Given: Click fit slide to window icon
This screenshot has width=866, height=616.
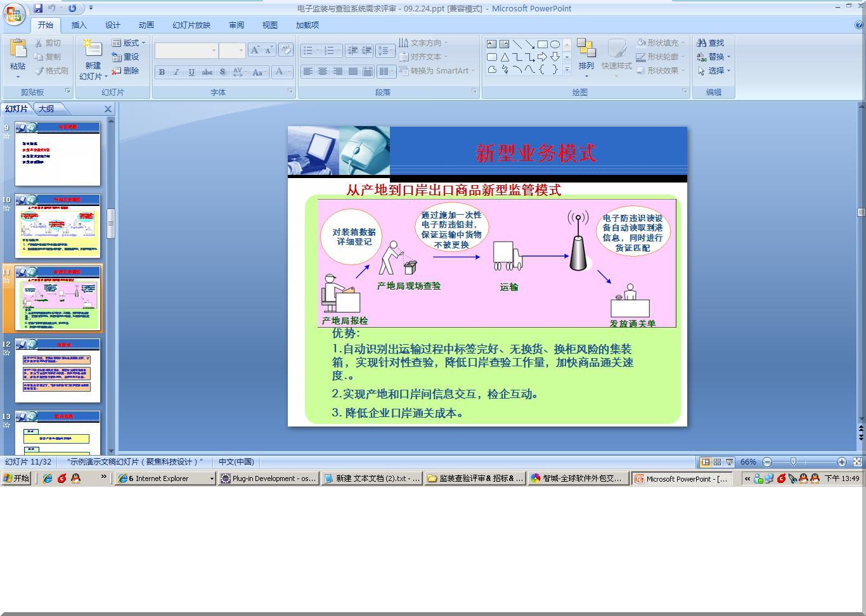Looking at the screenshot, I should tap(857, 462).
